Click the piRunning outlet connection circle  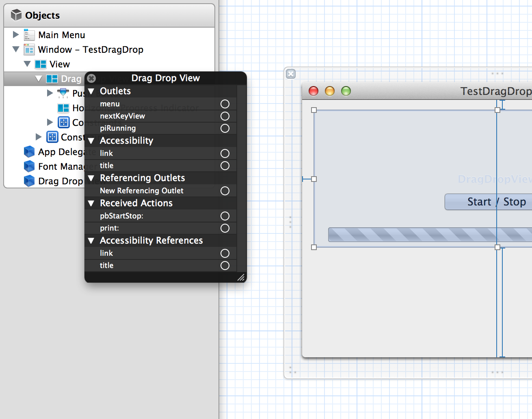[x=225, y=128]
